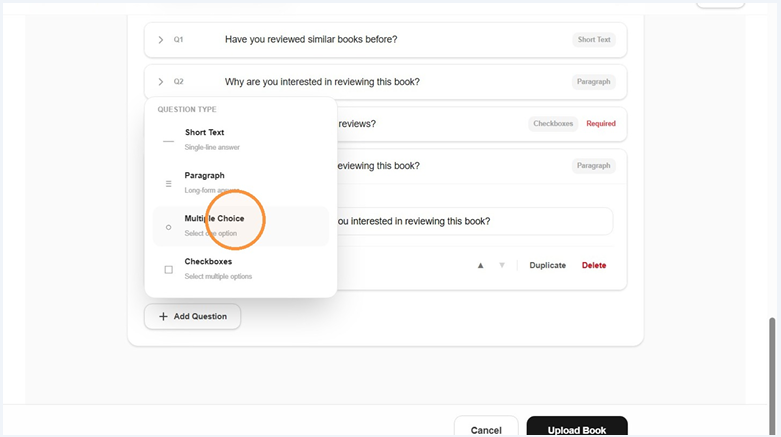The image size is (781, 437).
Task: Move question up with the up arrow
Action: [480, 265]
